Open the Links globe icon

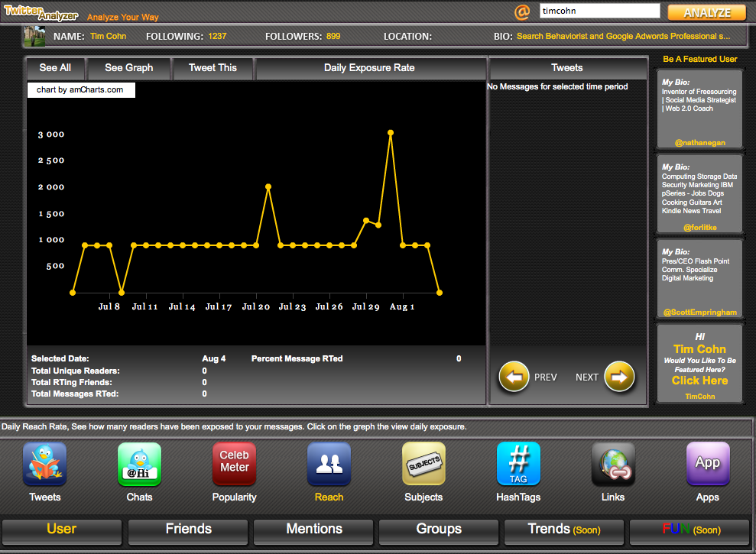coord(613,465)
